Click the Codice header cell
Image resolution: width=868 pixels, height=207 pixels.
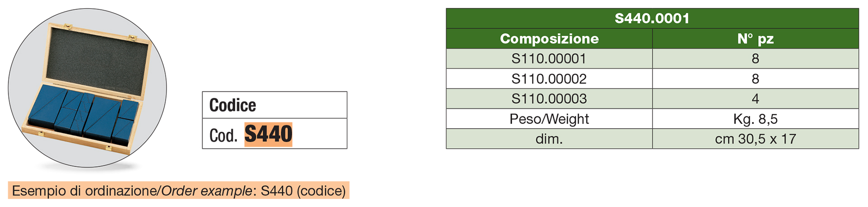[x=274, y=105]
